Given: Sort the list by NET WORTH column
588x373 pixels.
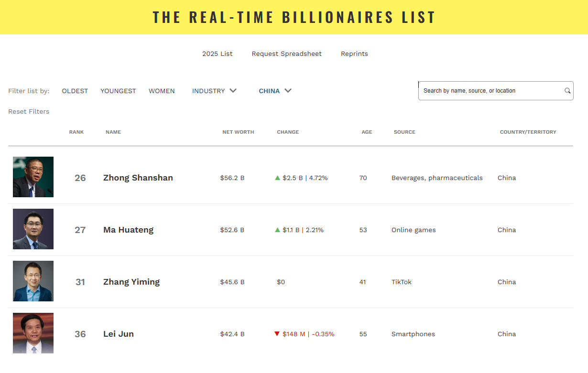Looking at the screenshot, I should coord(238,132).
